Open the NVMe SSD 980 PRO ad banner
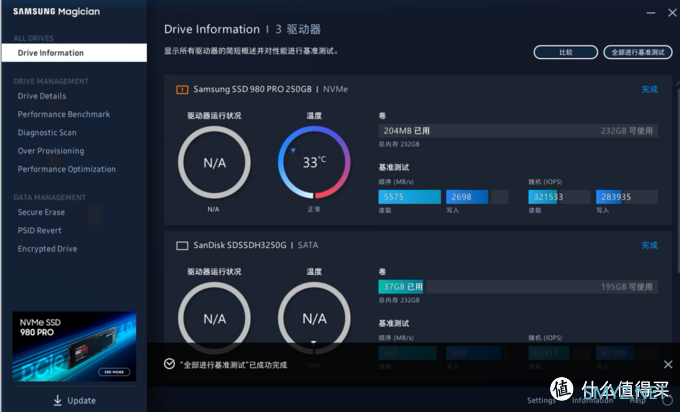The height and width of the screenshot is (412, 680). (74, 346)
